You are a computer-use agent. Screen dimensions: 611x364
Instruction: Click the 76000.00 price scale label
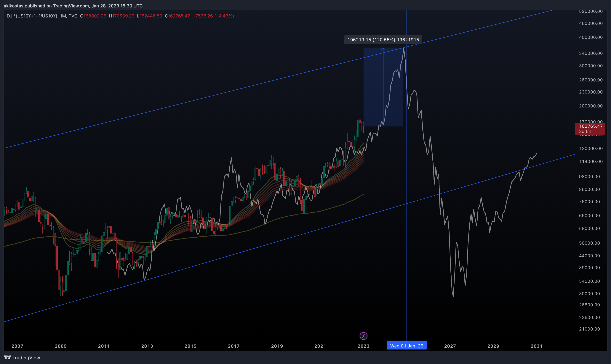[x=589, y=202]
